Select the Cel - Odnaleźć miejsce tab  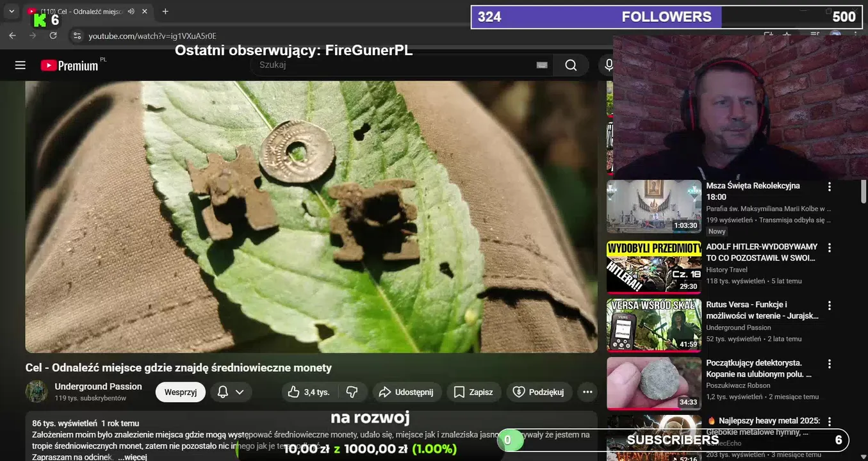88,12
